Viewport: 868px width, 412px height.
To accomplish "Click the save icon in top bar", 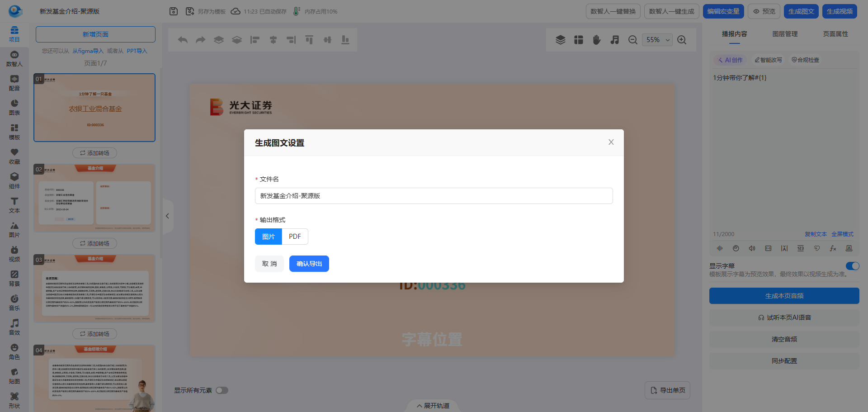I will (174, 11).
